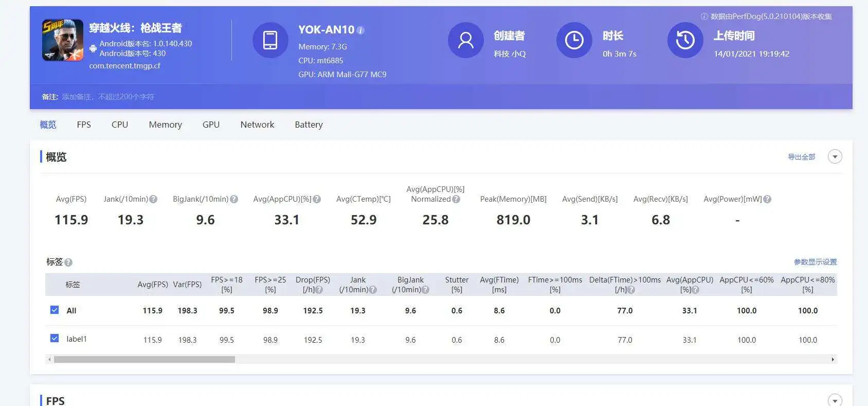The width and height of the screenshot is (868, 406).
Task: Click the package name com.tencent.tmgp.cf
Action: [124, 66]
